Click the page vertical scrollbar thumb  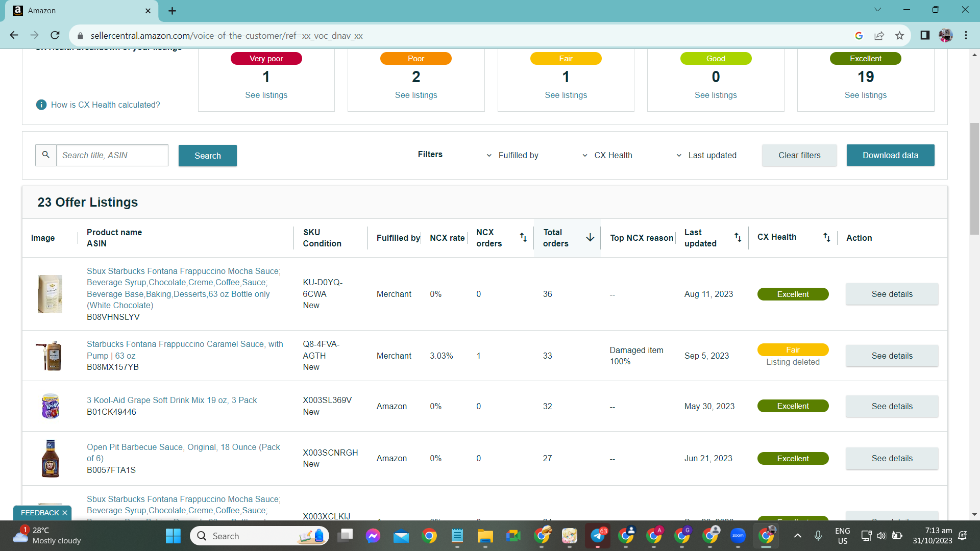tap(974, 179)
